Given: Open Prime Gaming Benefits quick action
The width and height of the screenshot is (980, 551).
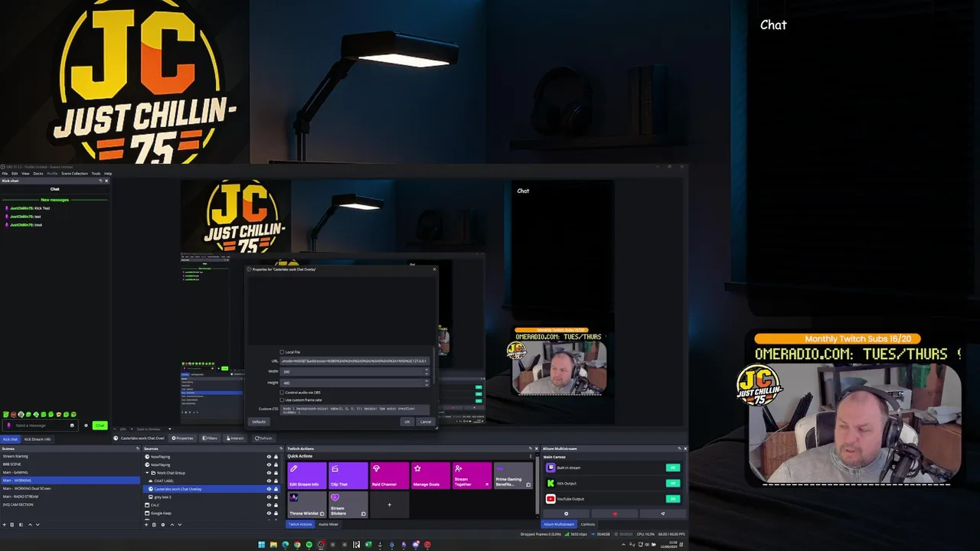Looking at the screenshot, I should click(513, 475).
